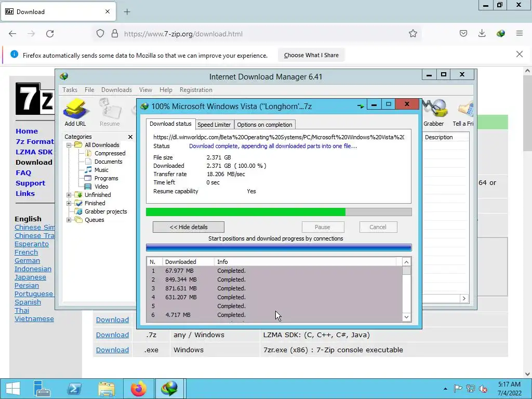Click the Downloaded column header
This screenshot has width=532, height=399.
coord(188,262)
